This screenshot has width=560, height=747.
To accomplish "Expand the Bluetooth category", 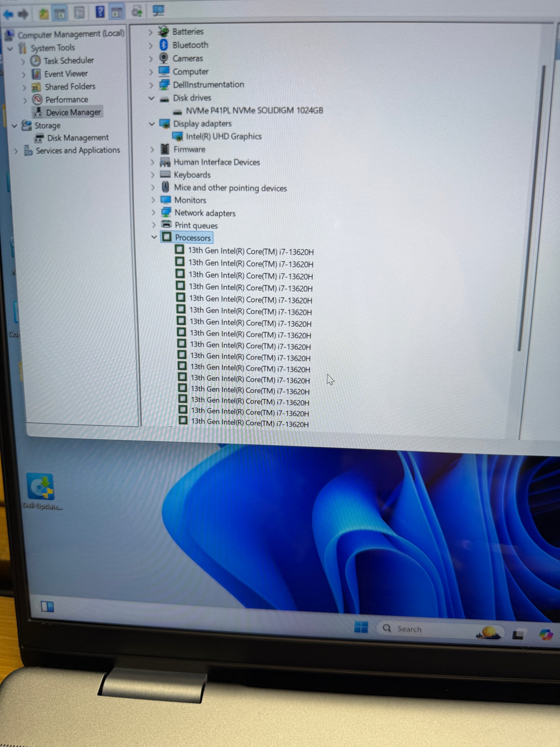I will coord(151,46).
